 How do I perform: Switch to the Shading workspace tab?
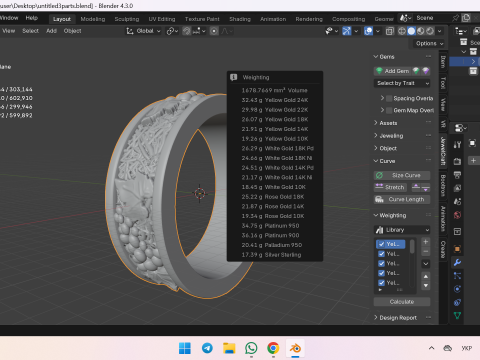click(x=240, y=19)
